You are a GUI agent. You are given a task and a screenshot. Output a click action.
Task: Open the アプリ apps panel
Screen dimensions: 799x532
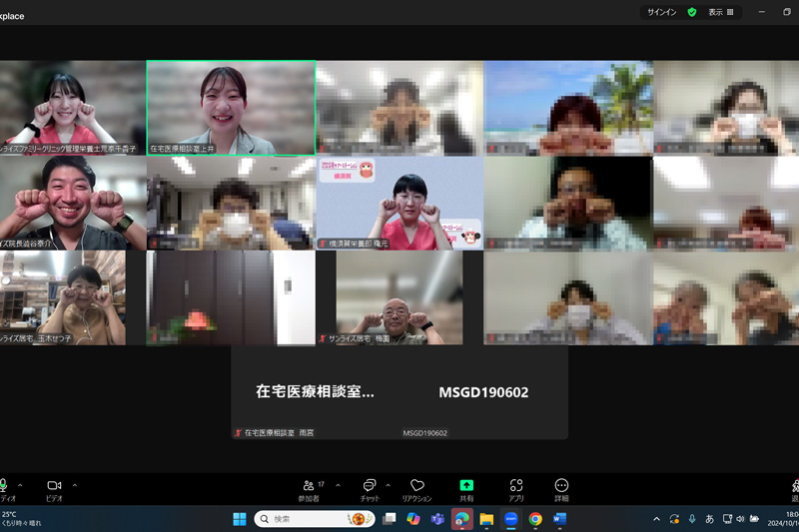[x=515, y=487]
